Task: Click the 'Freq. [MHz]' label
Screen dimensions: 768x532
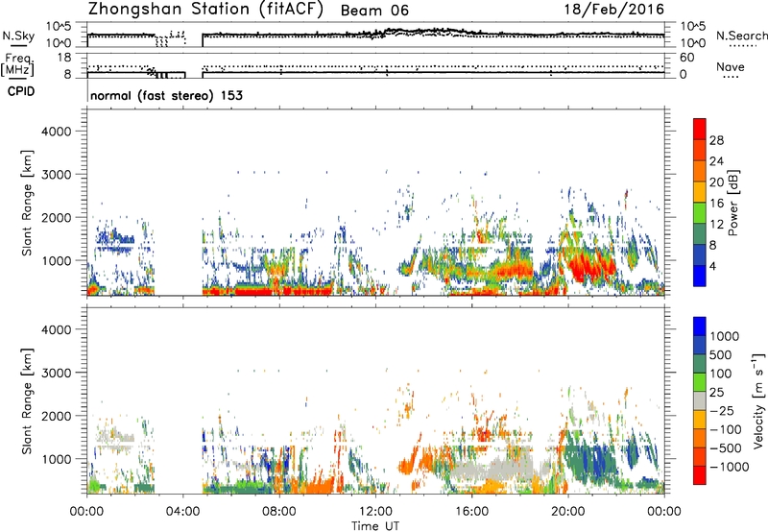Action: coord(17,65)
